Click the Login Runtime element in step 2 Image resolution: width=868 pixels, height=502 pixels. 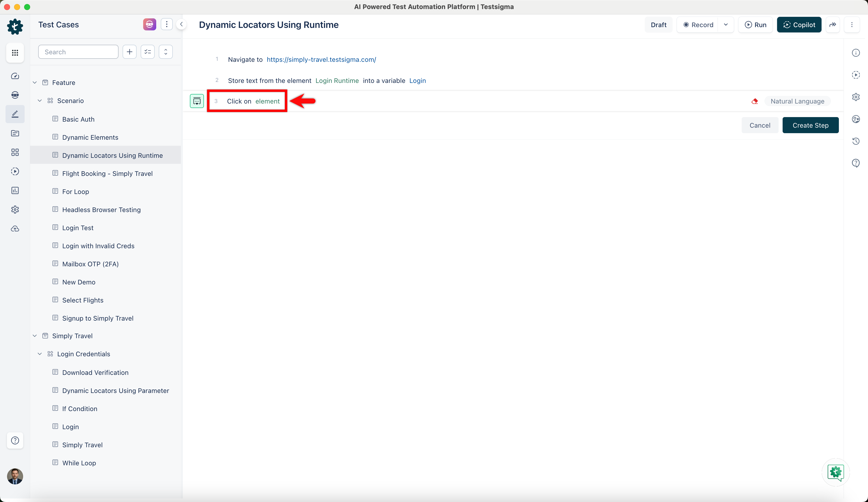click(x=337, y=80)
